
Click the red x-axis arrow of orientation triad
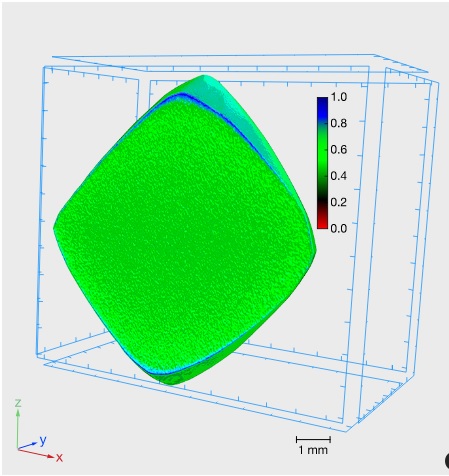36,453
